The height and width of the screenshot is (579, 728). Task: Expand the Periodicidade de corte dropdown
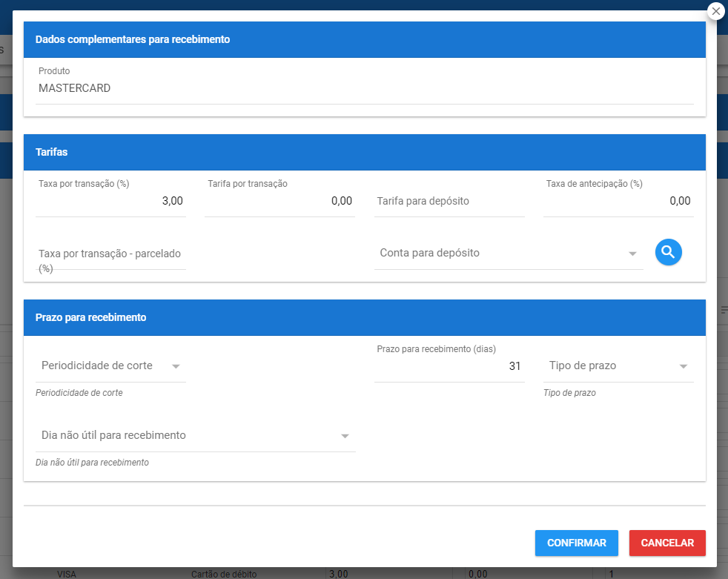coord(110,366)
